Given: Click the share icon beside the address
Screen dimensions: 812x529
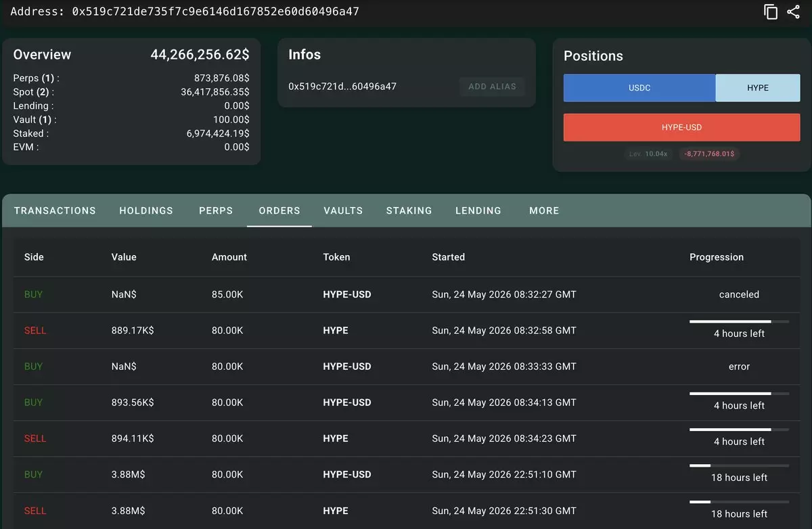Looking at the screenshot, I should [x=794, y=11].
